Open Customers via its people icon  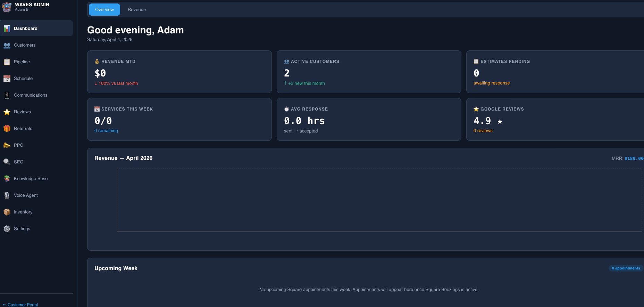click(x=7, y=45)
